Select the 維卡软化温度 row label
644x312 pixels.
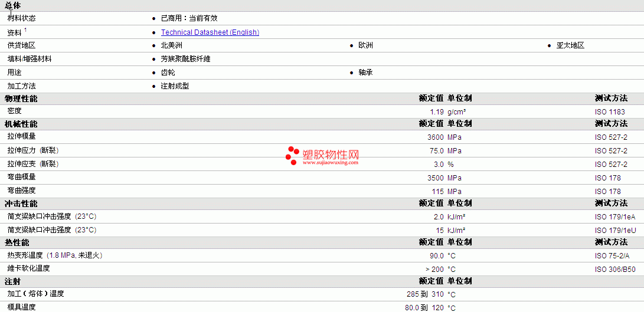coord(29,268)
